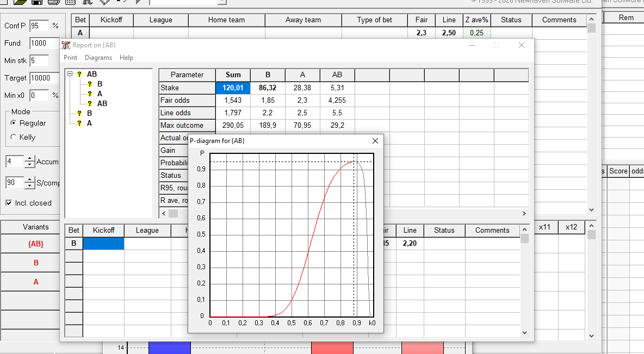Click row B header in report lower table
This screenshot has width=644, height=354.
pos(74,244)
